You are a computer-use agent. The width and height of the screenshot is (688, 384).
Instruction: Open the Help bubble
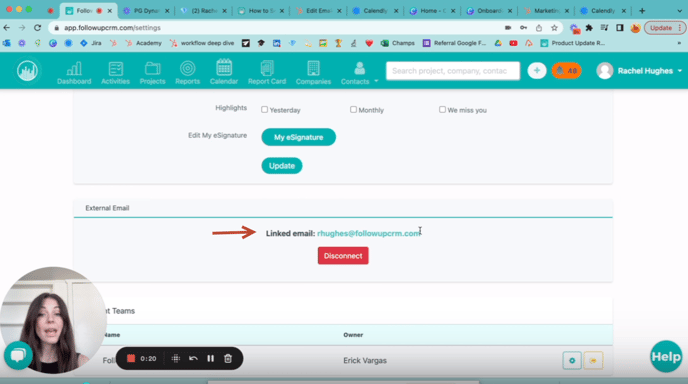(666, 356)
